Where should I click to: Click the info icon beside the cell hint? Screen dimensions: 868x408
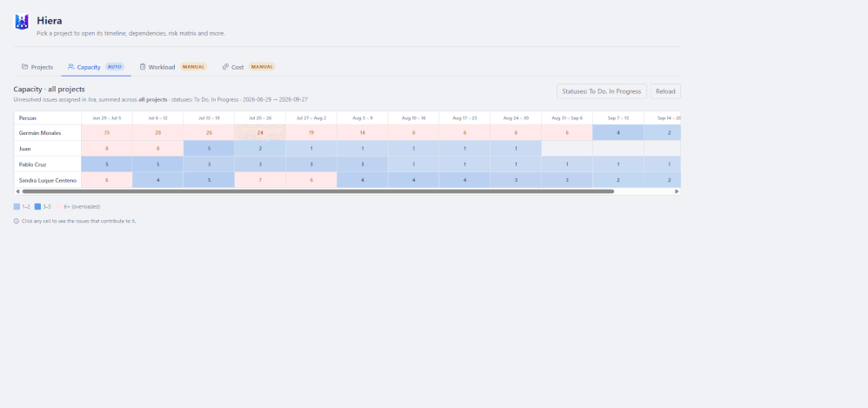point(16,221)
